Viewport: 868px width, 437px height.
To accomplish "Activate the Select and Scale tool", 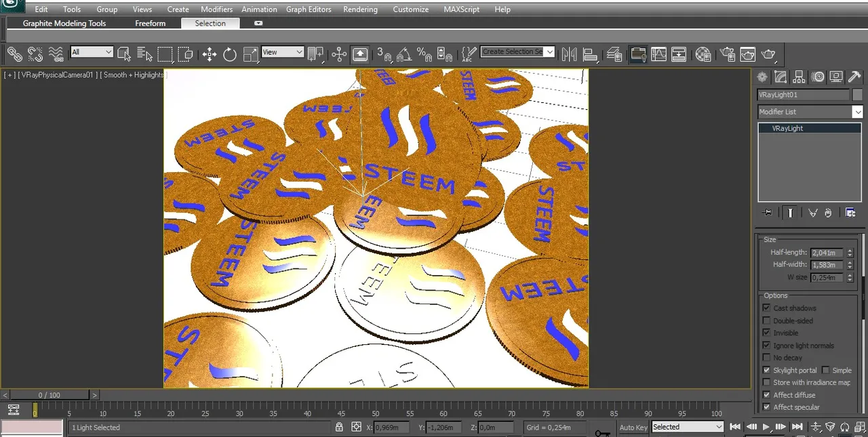I will [x=250, y=54].
